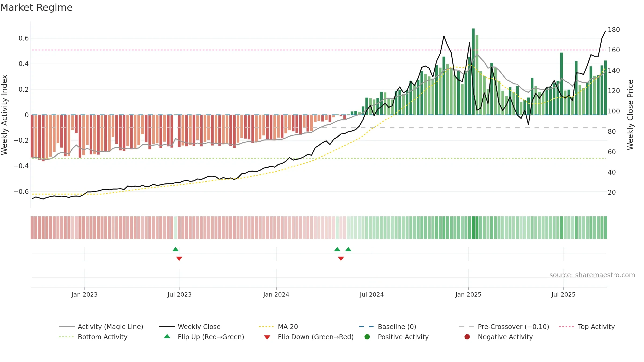
Task: Click the pink dotted Top Activity legend sample
Action: pos(566,327)
